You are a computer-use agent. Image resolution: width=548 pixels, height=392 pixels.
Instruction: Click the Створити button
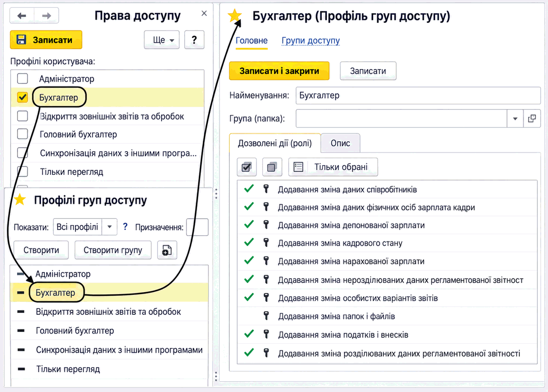click(x=41, y=250)
